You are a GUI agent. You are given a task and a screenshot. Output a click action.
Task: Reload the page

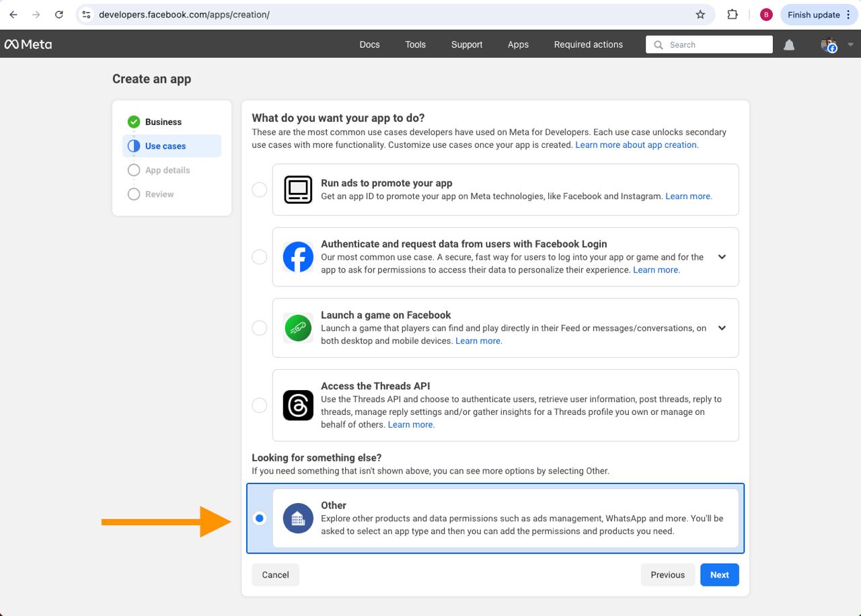[59, 15]
